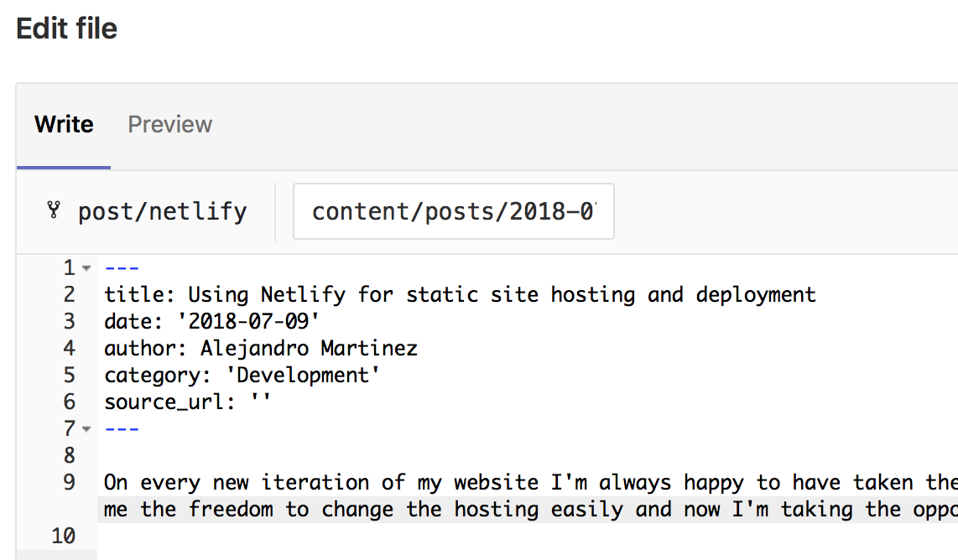This screenshot has height=560, width=958.
Task: Click the filename field showing content/posts/2018-0
Action: click(x=453, y=211)
